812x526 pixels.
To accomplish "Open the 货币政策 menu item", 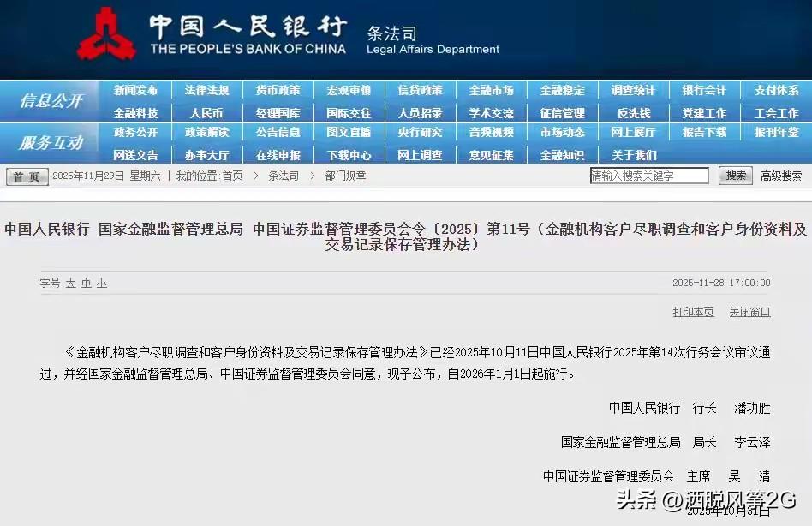I will point(278,90).
